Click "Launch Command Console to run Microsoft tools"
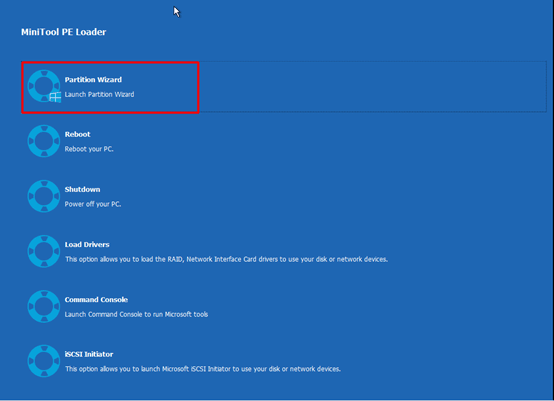554x401 pixels. point(136,314)
